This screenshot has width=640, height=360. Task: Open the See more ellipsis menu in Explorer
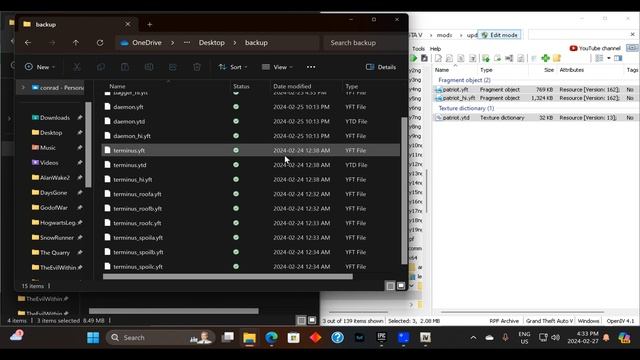pos(311,67)
